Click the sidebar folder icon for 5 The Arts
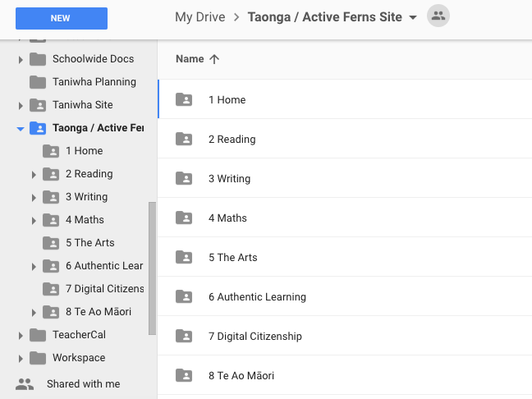The image size is (532, 399). [51, 243]
